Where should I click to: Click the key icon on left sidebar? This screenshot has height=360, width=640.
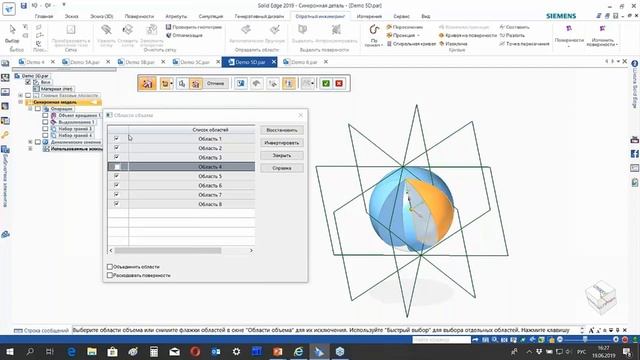(5, 135)
